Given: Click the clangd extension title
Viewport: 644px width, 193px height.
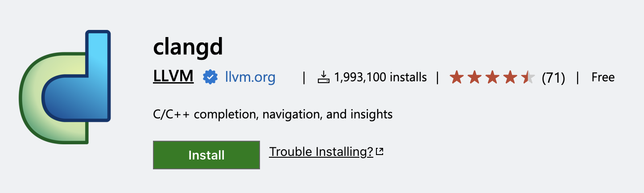Looking at the screenshot, I should (188, 48).
